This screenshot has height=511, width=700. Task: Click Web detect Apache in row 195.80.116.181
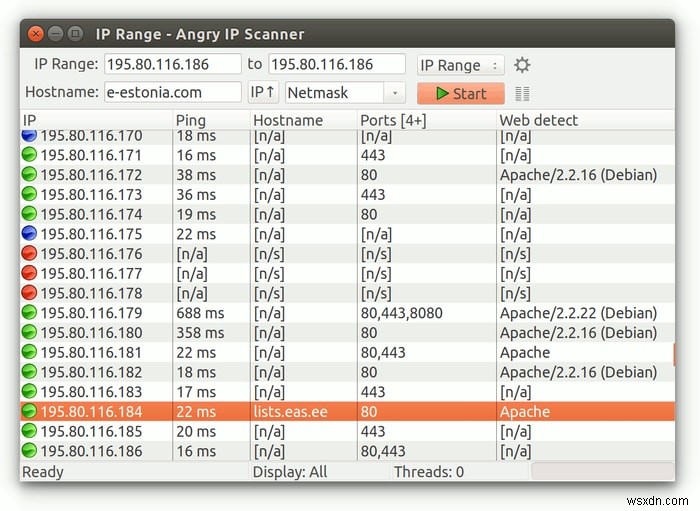525,353
